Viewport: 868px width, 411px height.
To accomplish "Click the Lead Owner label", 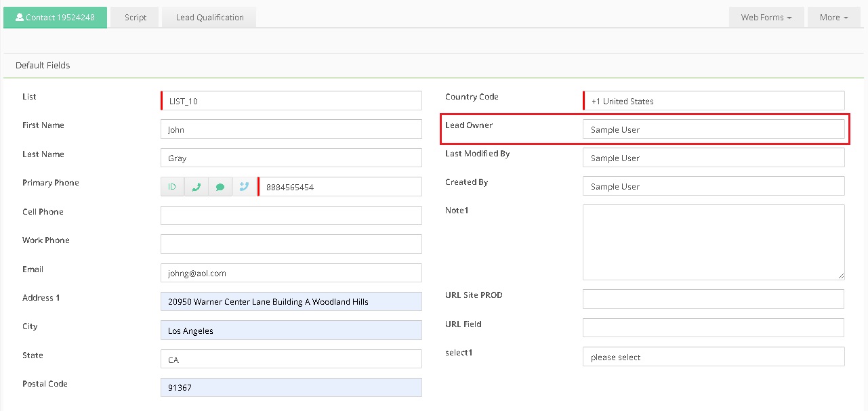I will click(x=469, y=125).
